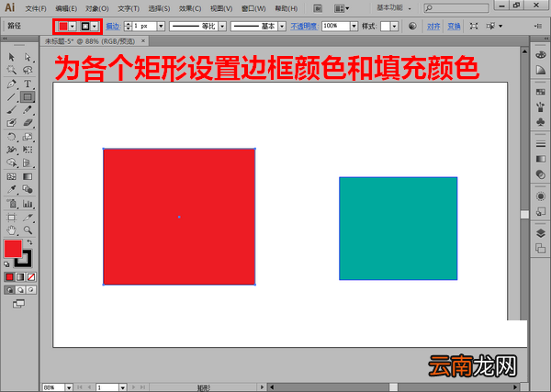Open the 基本 brush definition dropdown

pyautogui.click(x=282, y=26)
